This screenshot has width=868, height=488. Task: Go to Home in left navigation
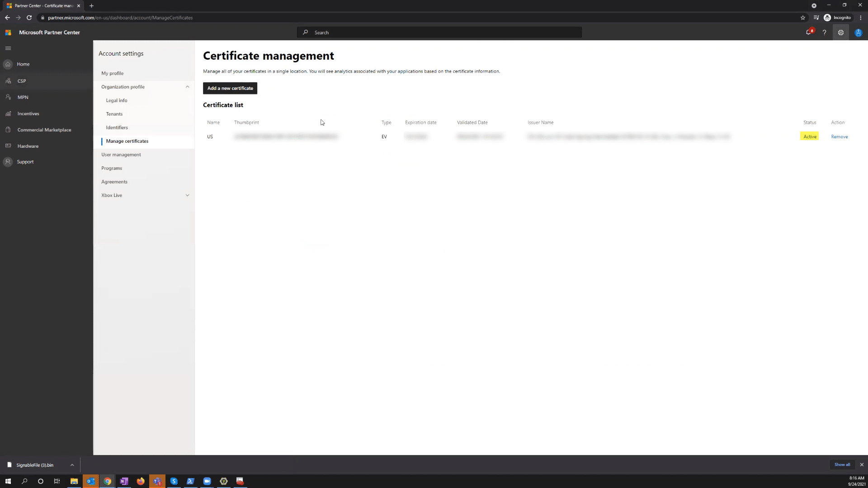click(23, 64)
